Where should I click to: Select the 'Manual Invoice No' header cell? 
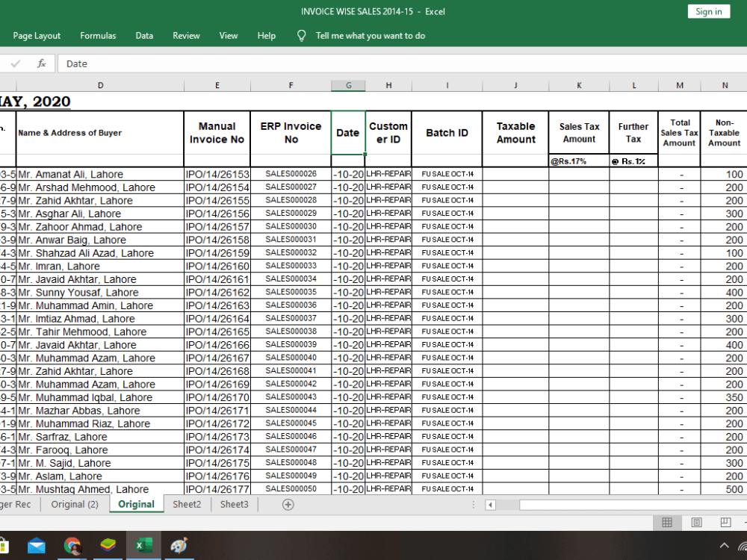click(217, 133)
